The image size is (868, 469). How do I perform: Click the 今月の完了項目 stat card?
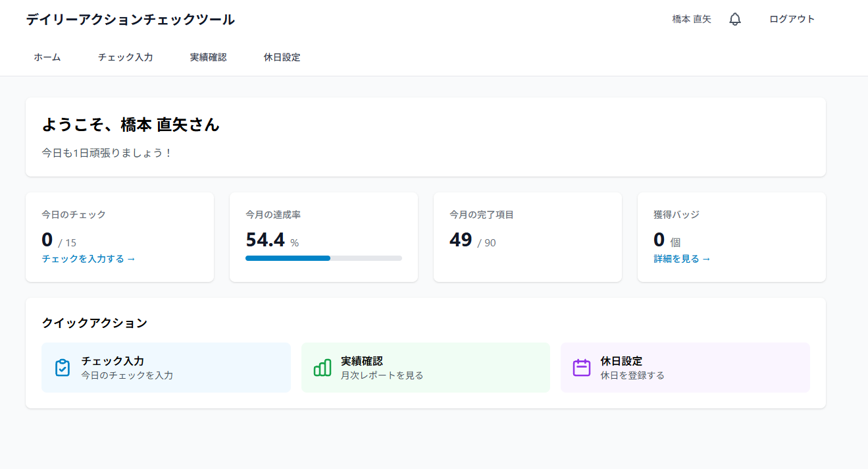[527, 237]
